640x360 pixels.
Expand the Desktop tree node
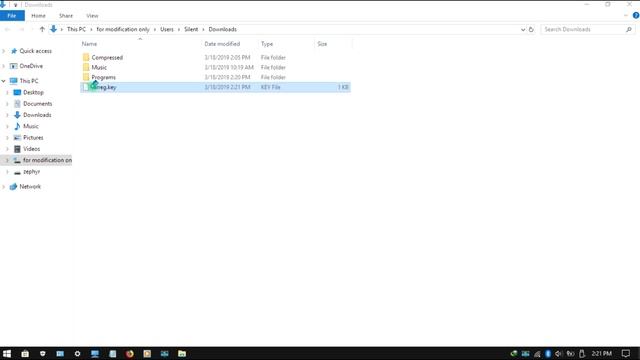[x=7, y=93]
